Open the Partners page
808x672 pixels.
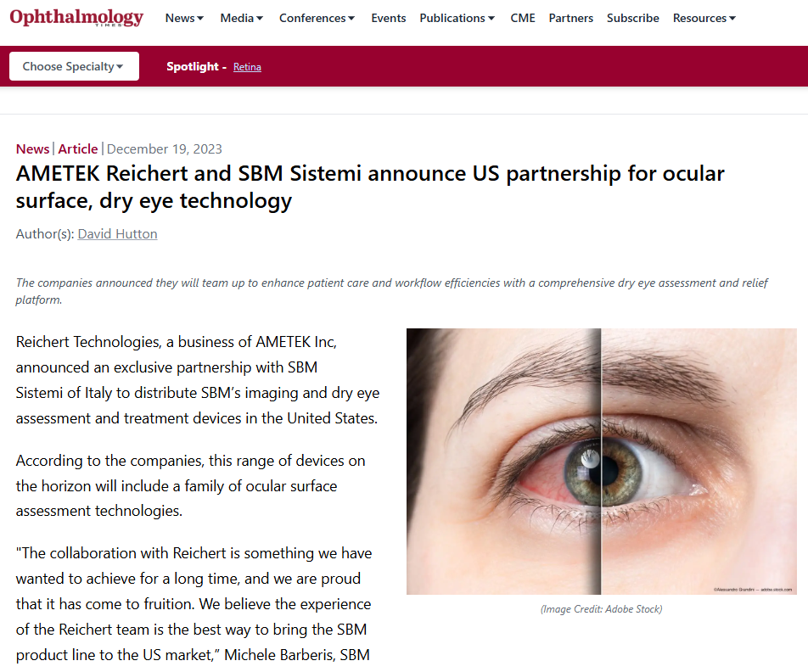(571, 18)
